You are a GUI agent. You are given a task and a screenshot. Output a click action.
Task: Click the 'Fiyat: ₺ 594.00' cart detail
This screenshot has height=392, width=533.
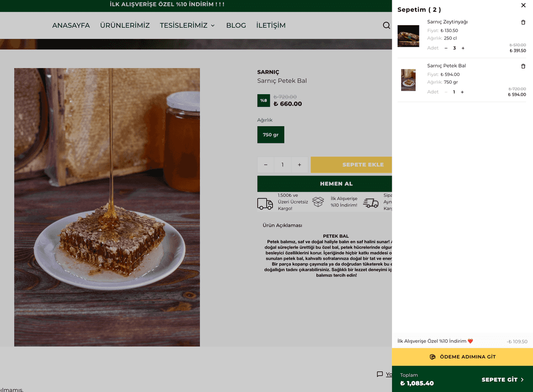point(443,74)
